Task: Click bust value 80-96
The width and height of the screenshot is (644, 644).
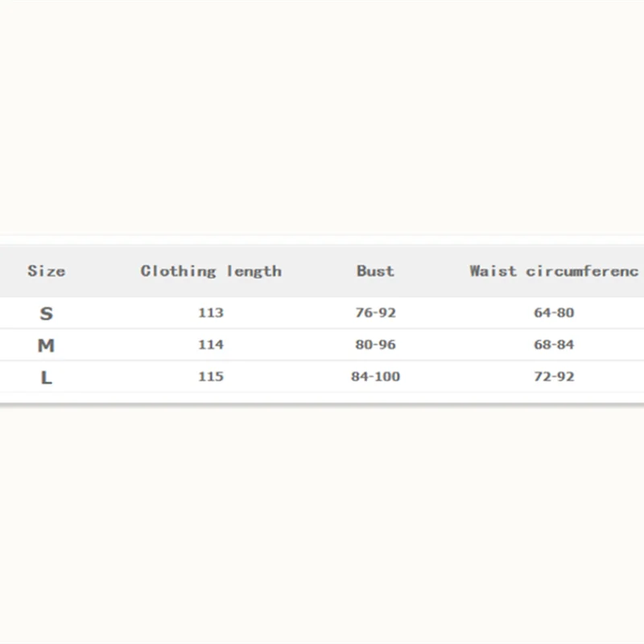Action: [x=375, y=345]
